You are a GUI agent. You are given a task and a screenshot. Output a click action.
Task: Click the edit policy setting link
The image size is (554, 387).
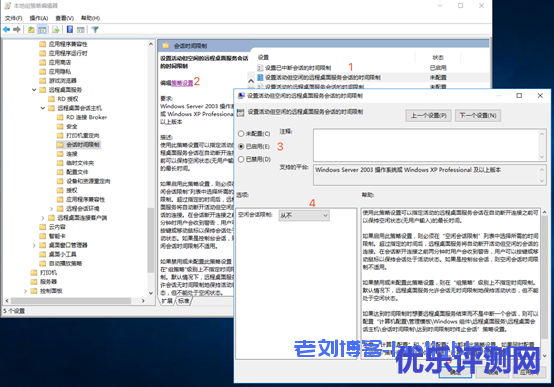coord(182,83)
